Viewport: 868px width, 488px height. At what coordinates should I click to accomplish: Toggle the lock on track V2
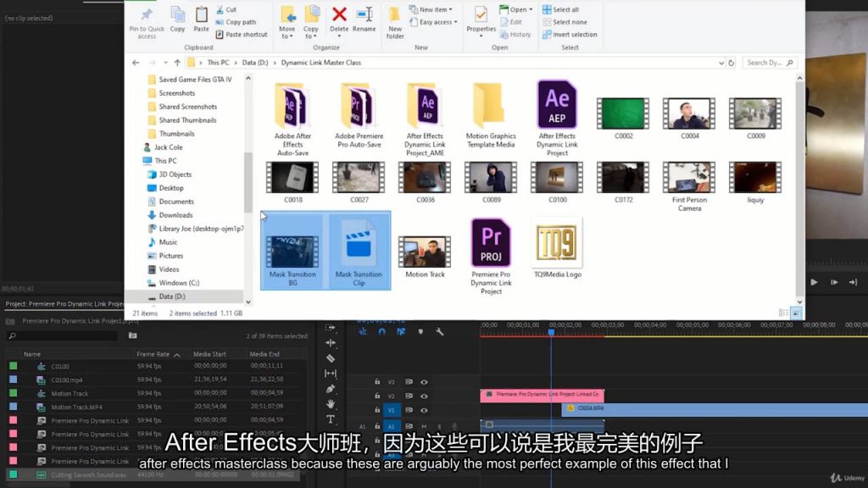point(377,396)
